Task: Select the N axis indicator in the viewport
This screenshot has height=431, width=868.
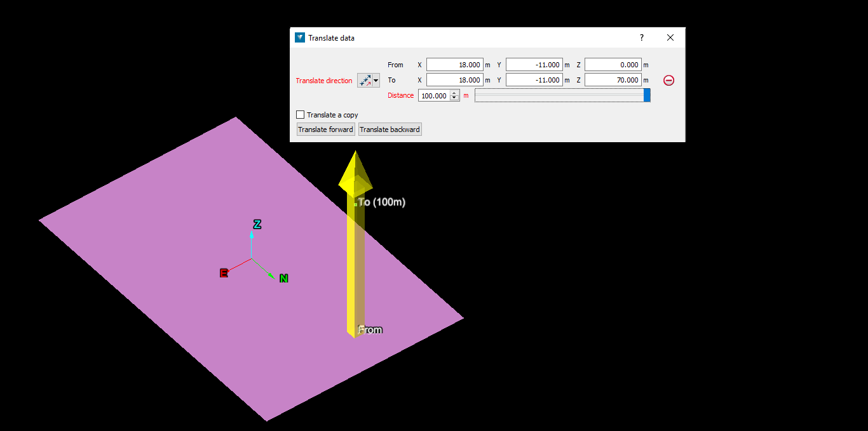Action: pyautogui.click(x=284, y=278)
